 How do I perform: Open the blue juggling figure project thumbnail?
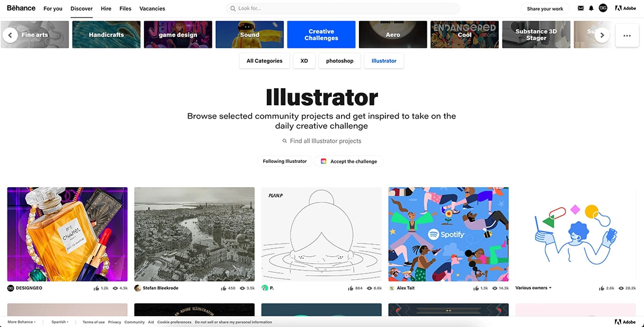[575, 234]
